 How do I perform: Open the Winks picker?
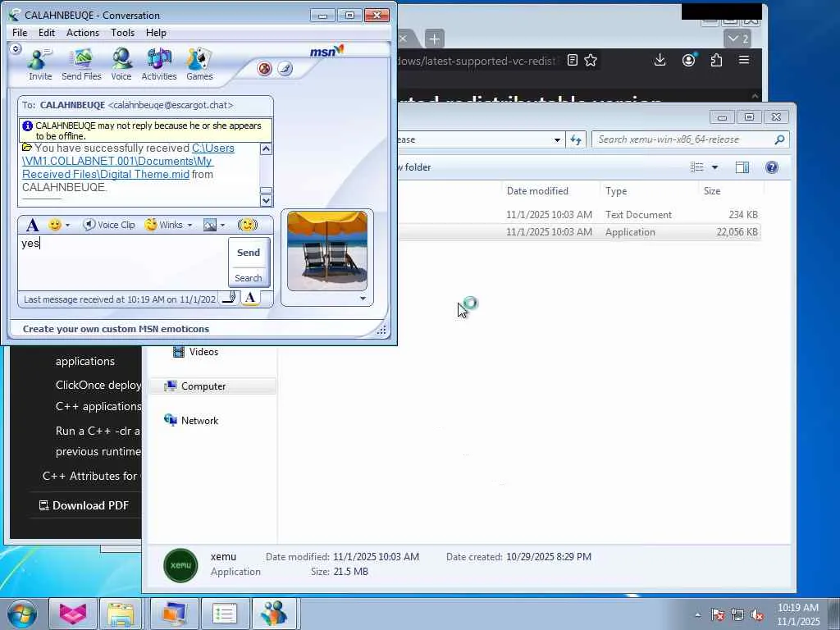point(164,225)
